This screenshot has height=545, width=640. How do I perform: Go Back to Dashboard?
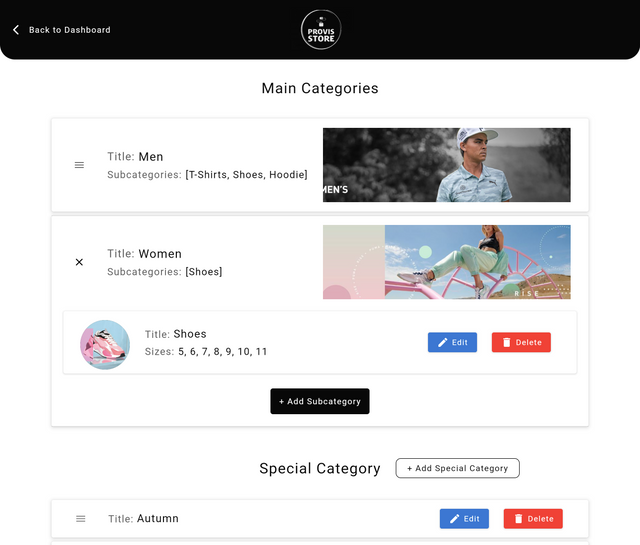69,30
